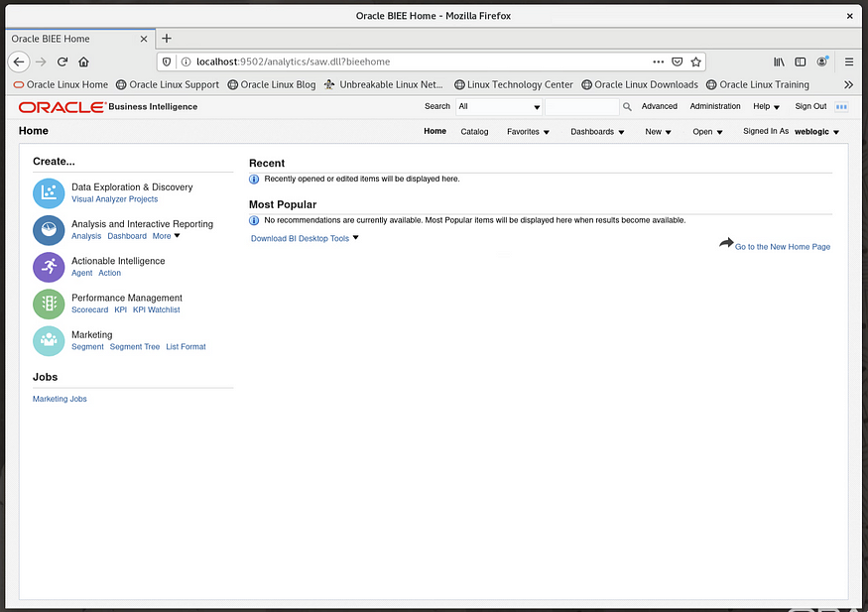Open a new browser tab
Viewport: 868px width, 612px height.
(x=167, y=38)
